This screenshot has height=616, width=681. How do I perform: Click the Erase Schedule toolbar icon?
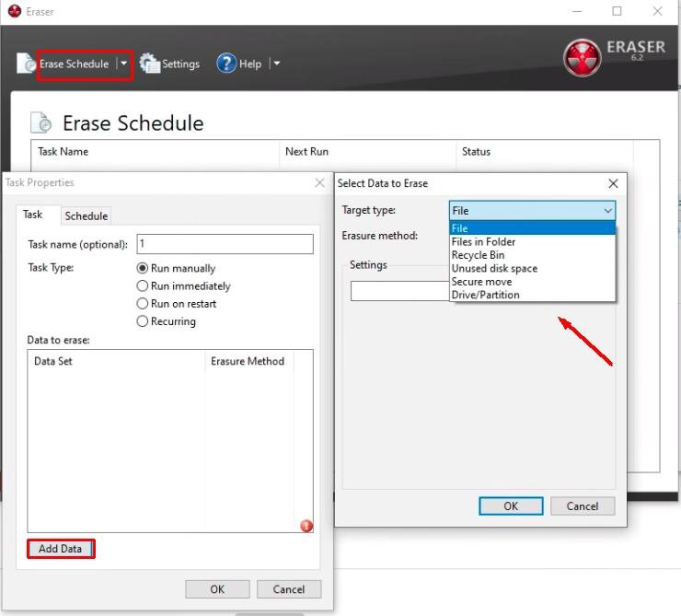tap(26, 64)
